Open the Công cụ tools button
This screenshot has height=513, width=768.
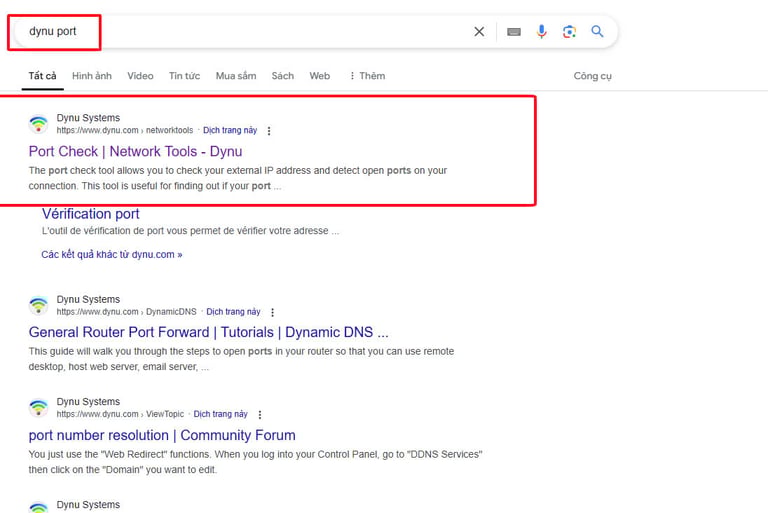coord(593,76)
